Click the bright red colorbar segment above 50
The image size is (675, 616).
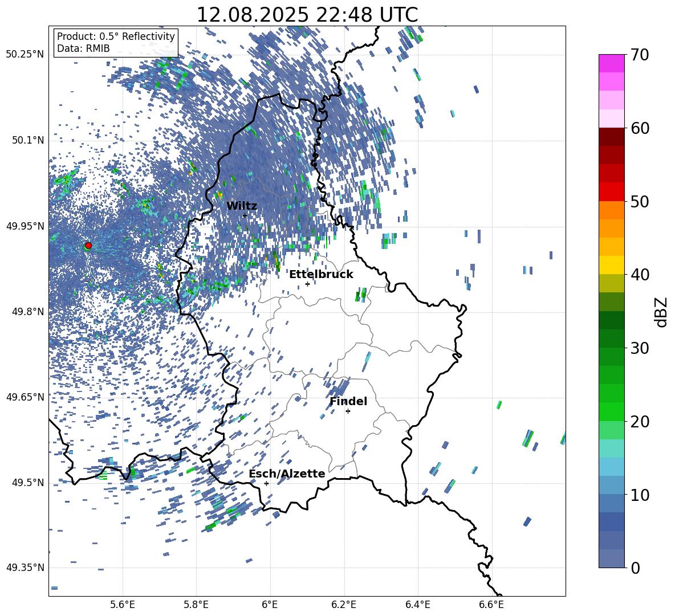(x=612, y=192)
